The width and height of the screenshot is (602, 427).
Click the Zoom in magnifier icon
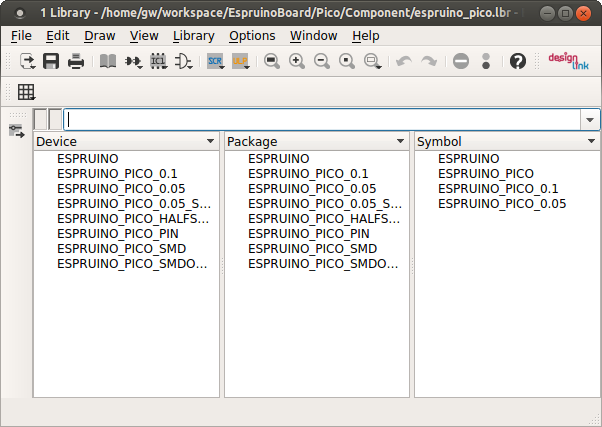[x=297, y=61]
